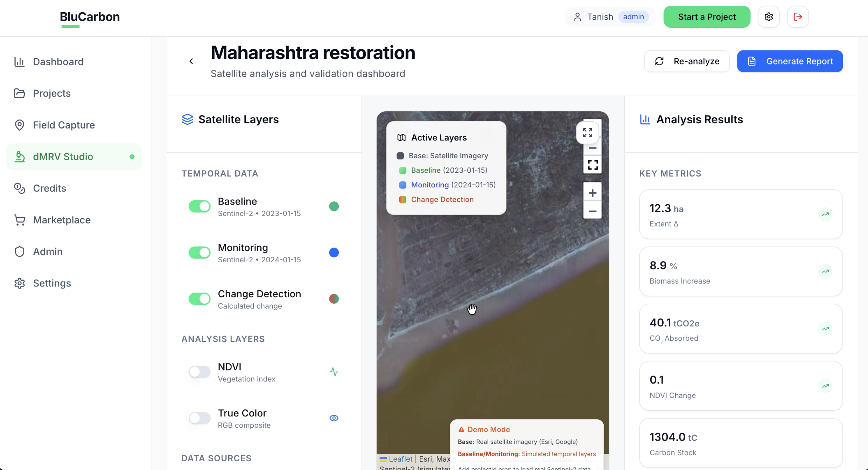868x470 pixels.
Task: Turn off the Monitoring layer toggle
Action: [x=199, y=253]
